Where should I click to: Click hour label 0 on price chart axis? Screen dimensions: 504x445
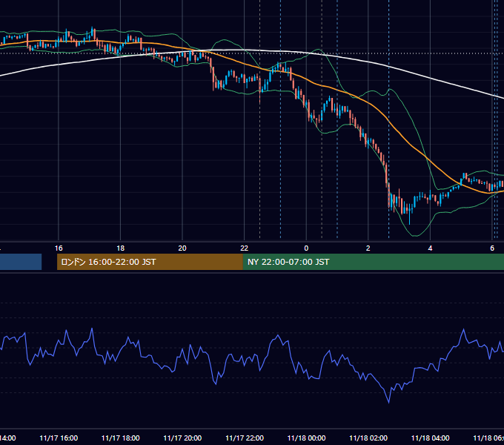(x=306, y=248)
